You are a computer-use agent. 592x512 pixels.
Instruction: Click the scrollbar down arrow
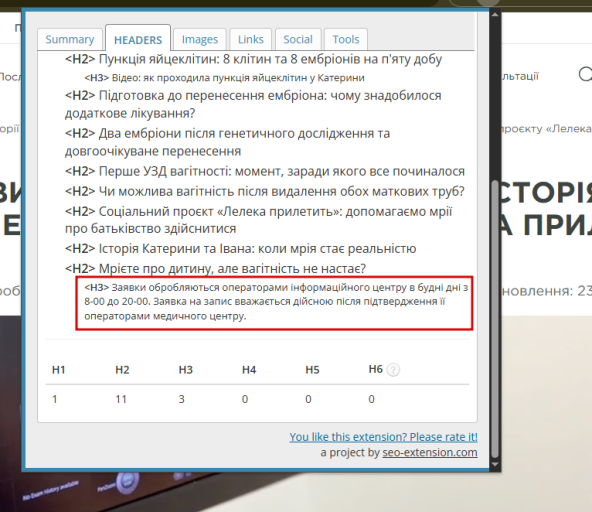pos(495,464)
